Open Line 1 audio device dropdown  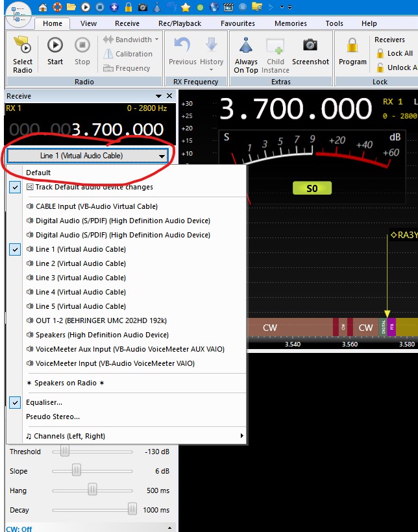[x=87, y=156]
